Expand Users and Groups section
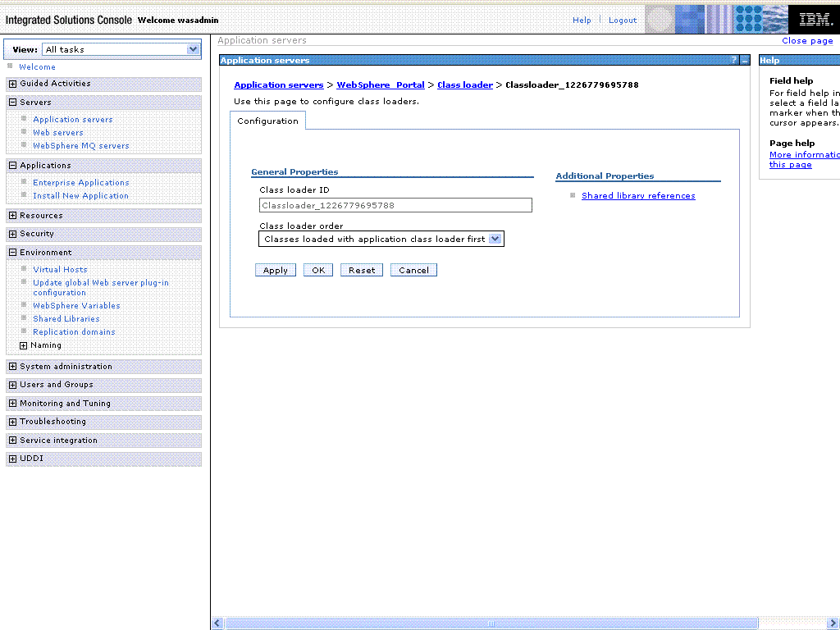This screenshot has width=840, height=630. (x=13, y=385)
